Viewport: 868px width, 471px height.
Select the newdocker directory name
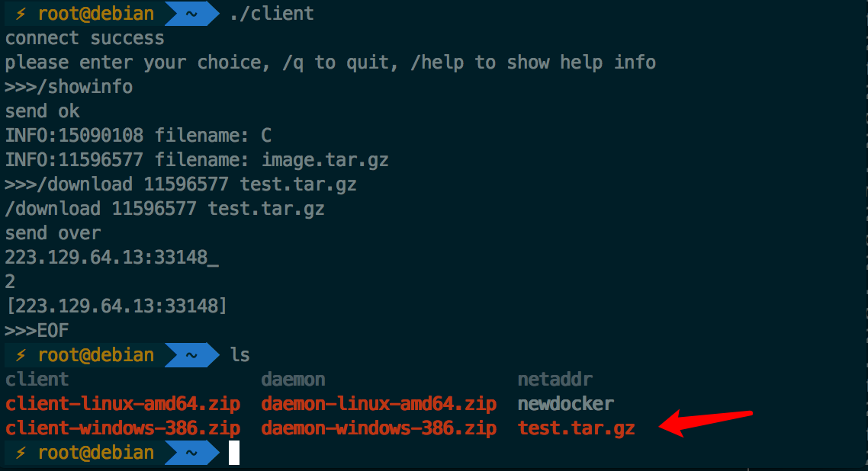point(566,404)
